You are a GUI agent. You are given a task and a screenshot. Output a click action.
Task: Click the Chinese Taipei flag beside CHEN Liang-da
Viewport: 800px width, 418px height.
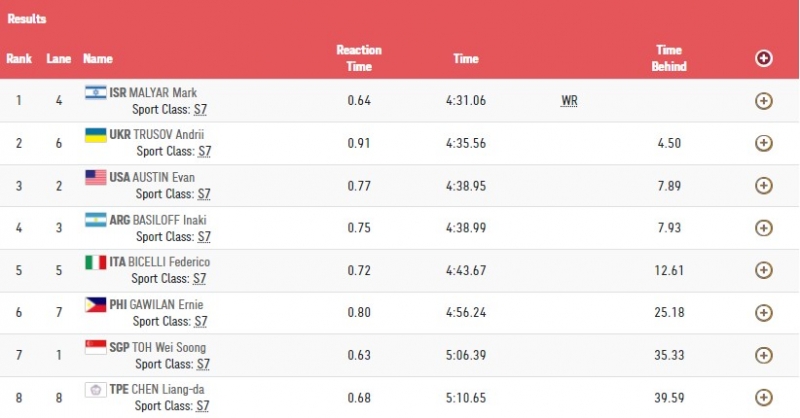96,389
